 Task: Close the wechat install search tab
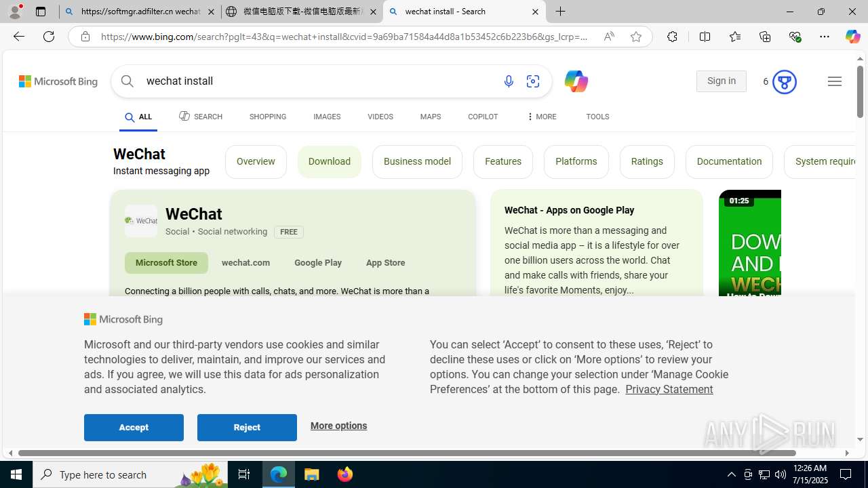[x=535, y=12]
